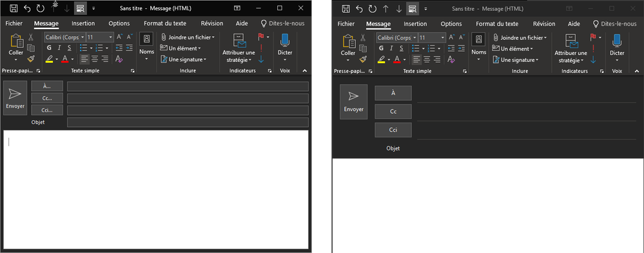Switch to Insertion tab in left window
Viewport: 644px width, 253px height.
[83, 23]
